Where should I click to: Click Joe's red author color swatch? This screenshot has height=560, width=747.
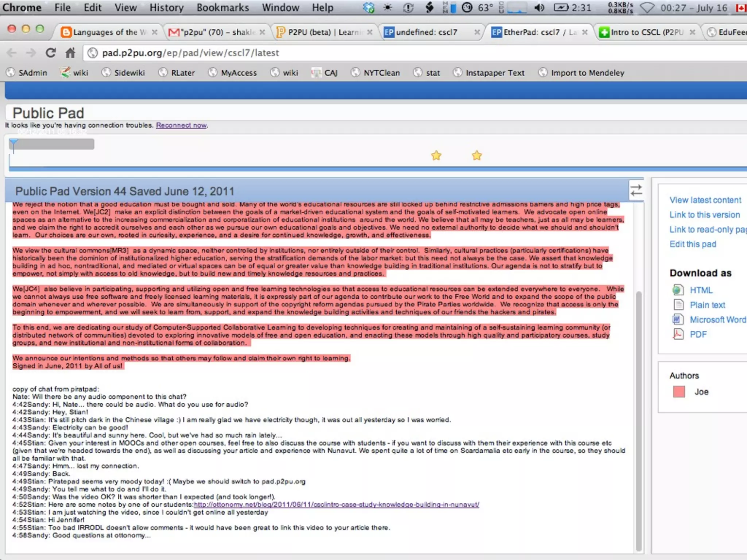(679, 392)
